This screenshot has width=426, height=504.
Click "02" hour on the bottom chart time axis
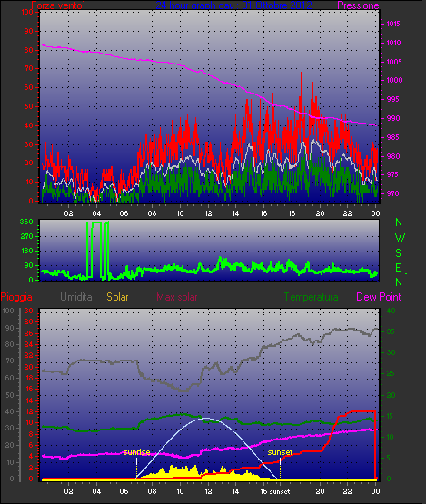tap(68, 492)
